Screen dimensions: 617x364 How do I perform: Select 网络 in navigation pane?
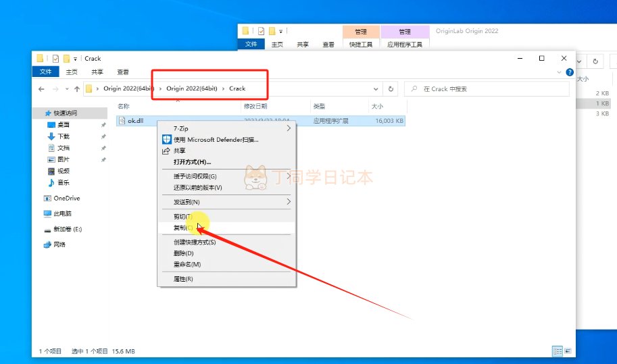59,244
